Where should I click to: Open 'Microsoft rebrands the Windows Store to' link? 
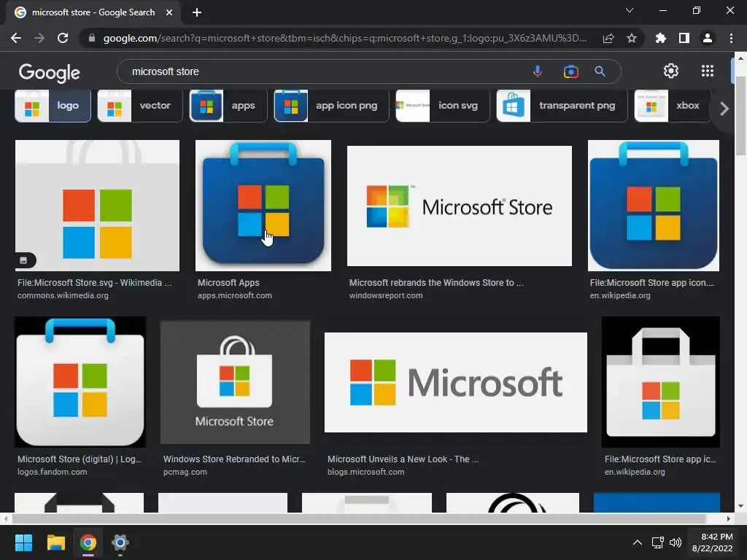(436, 283)
